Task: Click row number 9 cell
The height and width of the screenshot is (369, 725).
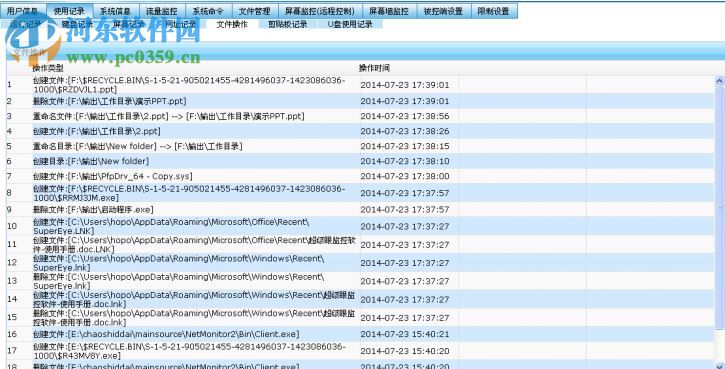Action: [x=19, y=209]
